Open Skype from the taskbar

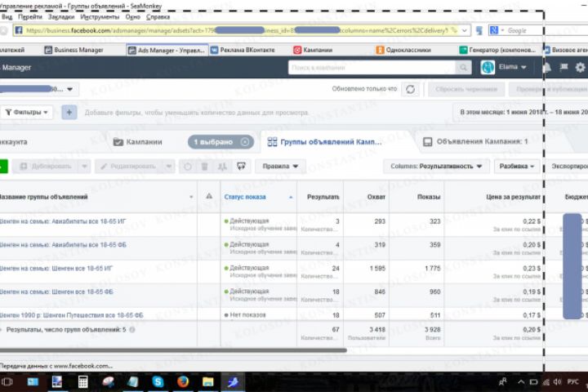[158, 382]
